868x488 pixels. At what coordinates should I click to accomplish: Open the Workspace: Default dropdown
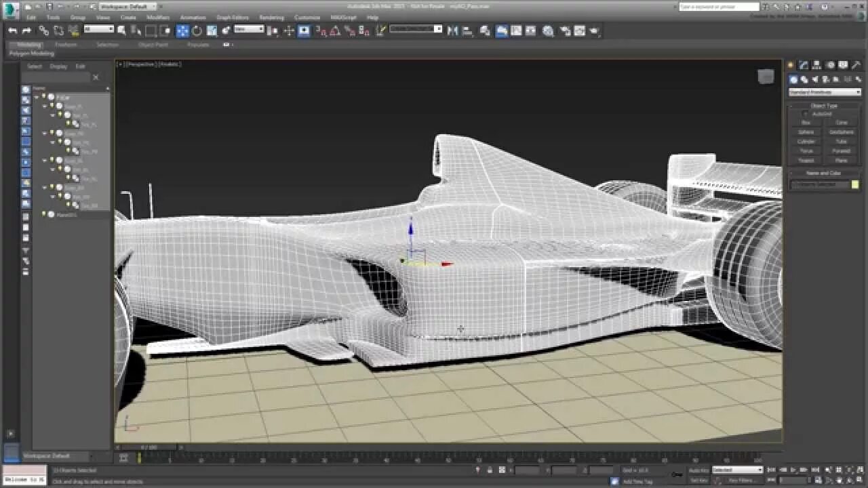127,6
